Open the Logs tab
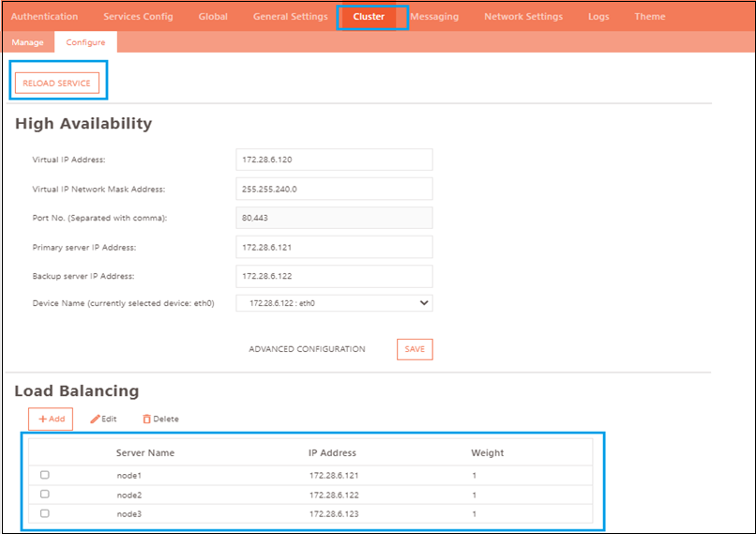This screenshot has height=534, width=756. [x=598, y=16]
